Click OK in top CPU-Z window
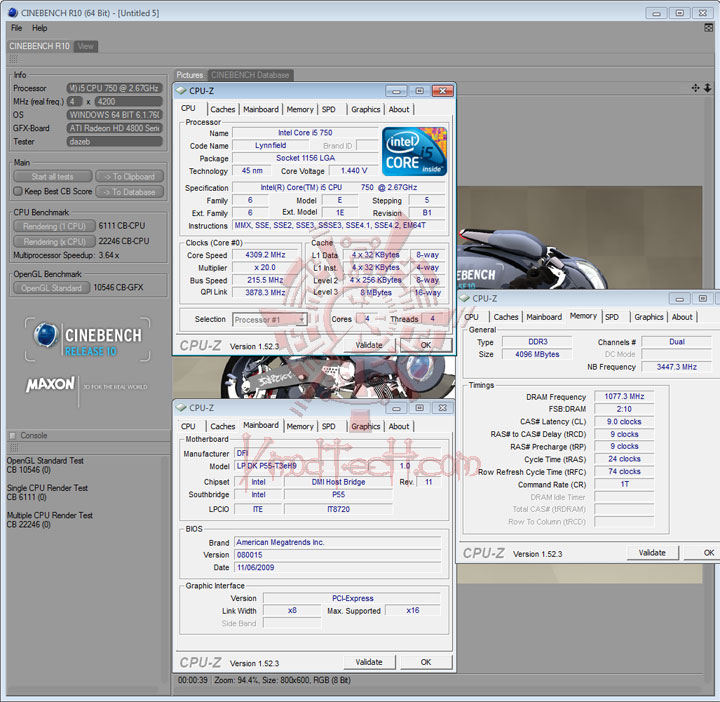This screenshot has height=702, width=720. coord(426,345)
